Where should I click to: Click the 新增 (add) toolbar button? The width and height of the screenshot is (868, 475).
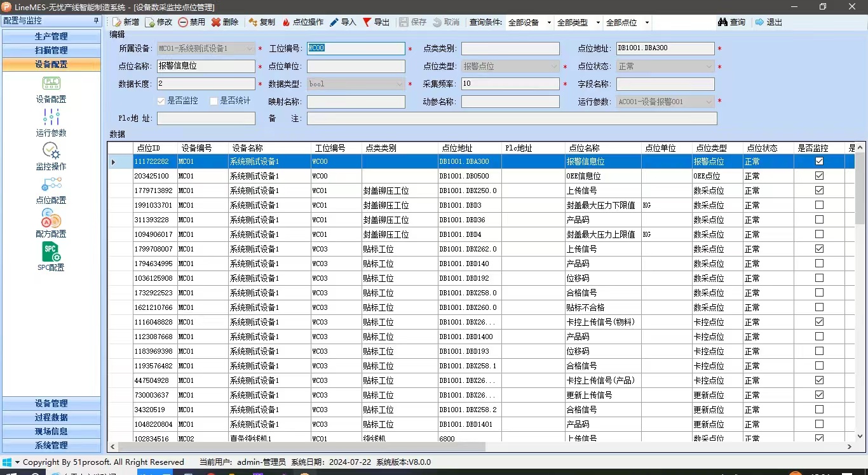point(126,22)
